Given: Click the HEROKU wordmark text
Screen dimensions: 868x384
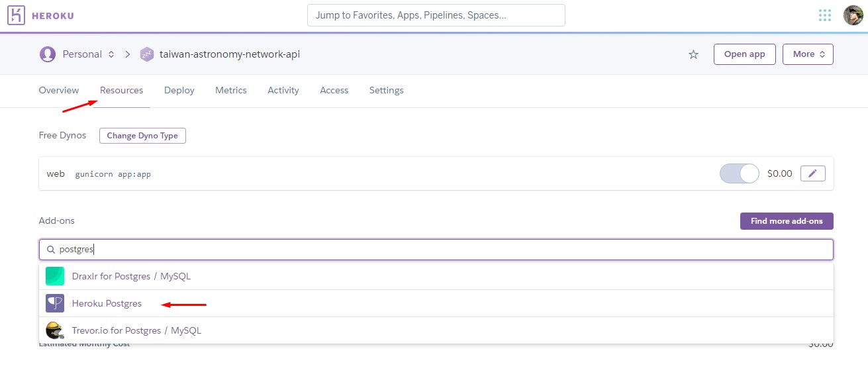Looking at the screenshot, I should [x=54, y=15].
